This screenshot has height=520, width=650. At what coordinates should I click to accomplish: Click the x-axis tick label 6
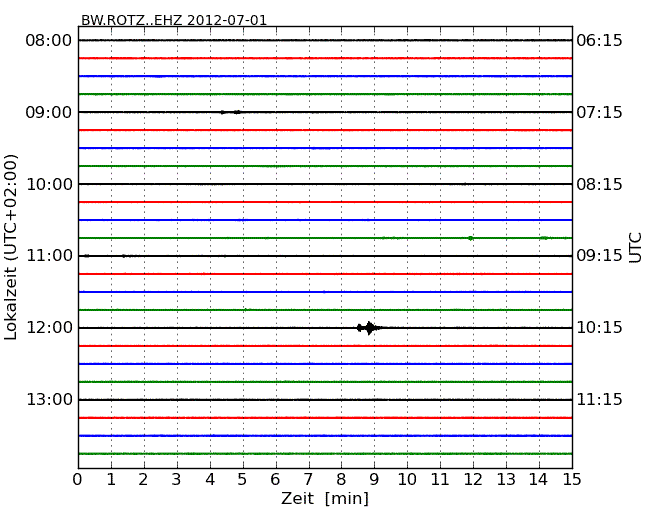[x=275, y=479]
